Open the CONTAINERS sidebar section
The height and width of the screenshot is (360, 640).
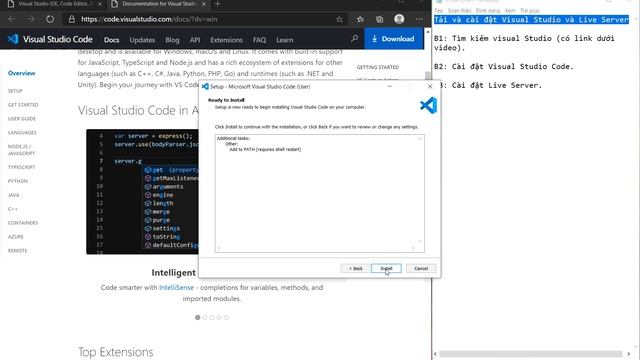23,223
